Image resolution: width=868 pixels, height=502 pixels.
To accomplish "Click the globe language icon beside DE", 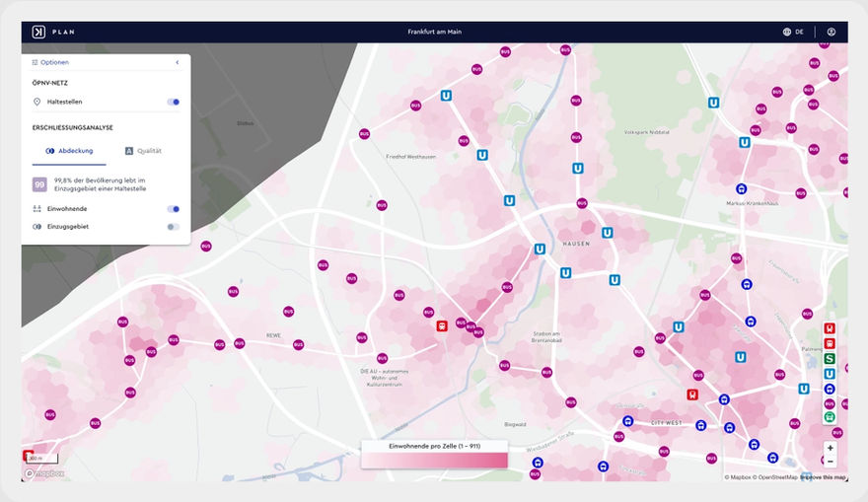I will click(x=787, y=33).
